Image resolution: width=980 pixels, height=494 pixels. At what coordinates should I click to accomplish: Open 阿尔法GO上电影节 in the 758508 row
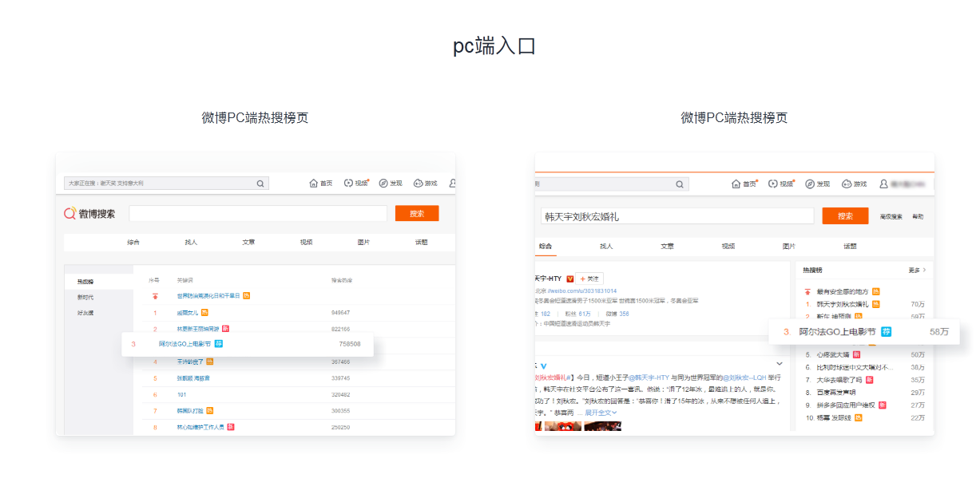pos(184,344)
